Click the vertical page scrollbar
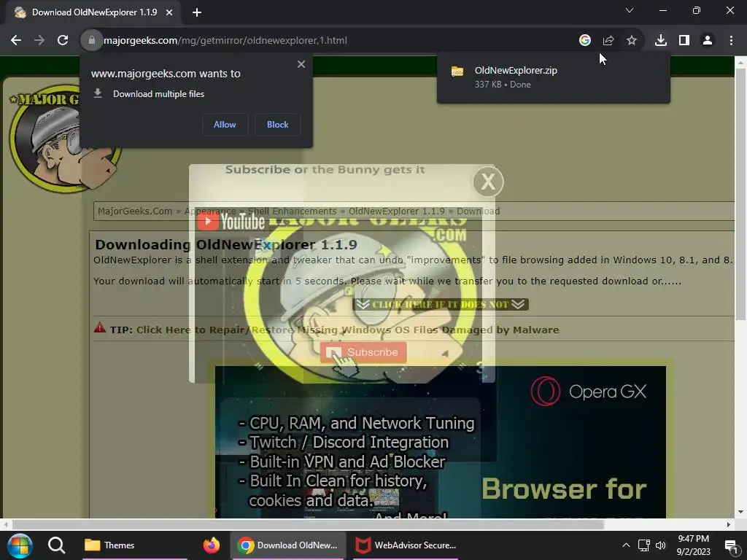 click(740, 194)
